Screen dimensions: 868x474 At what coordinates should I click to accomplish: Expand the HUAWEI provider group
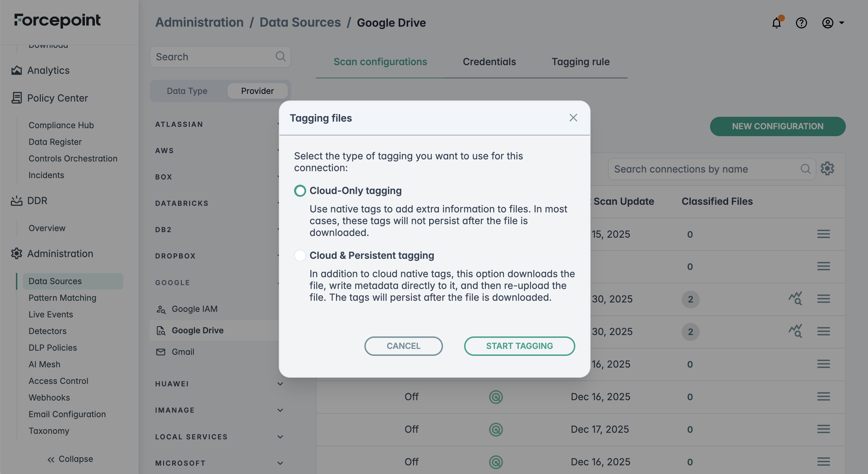(x=280, y=384)
